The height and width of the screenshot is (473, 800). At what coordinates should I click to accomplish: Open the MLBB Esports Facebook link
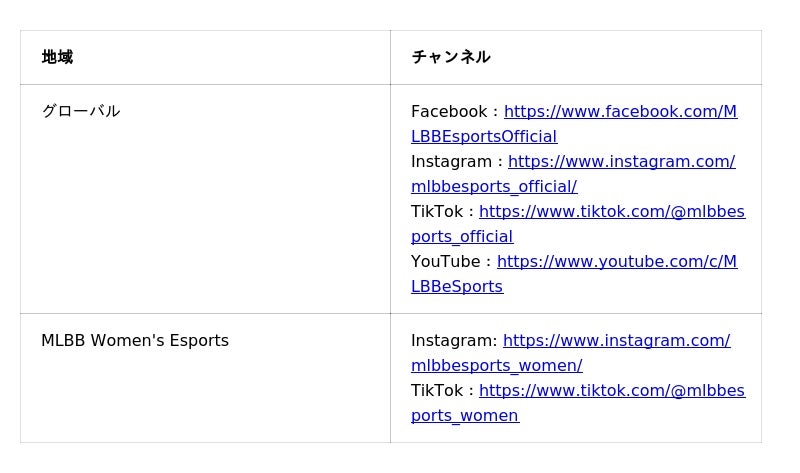pyautogui.click(x=620, y=112)
